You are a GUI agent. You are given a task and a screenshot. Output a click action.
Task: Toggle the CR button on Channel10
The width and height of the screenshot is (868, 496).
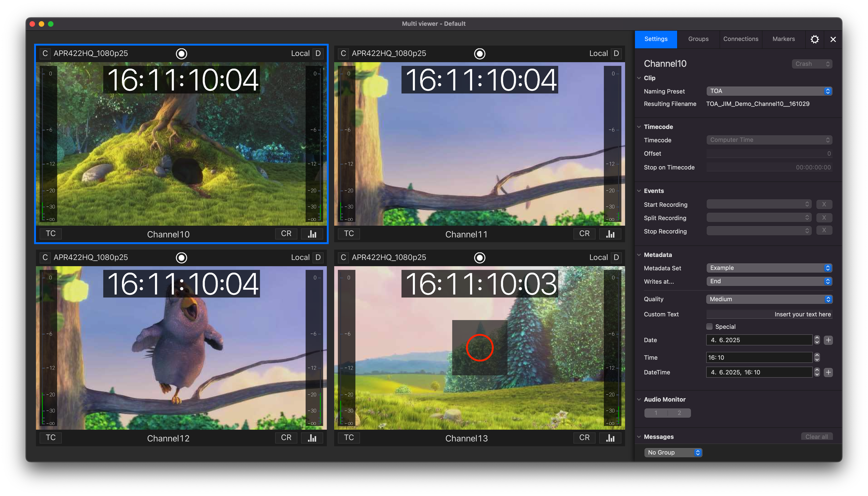pyautogui.click(x=286, y=234)
